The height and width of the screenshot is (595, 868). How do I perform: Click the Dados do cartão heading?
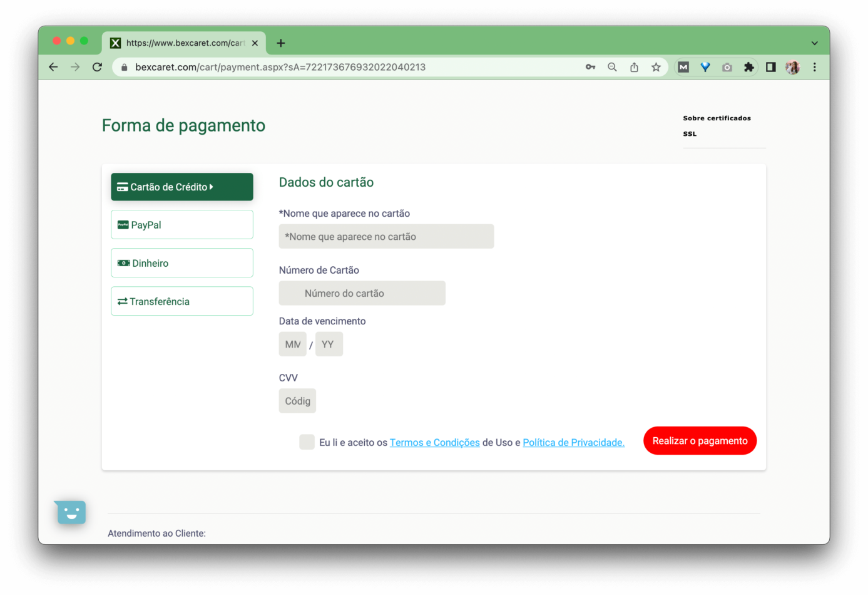326,182
